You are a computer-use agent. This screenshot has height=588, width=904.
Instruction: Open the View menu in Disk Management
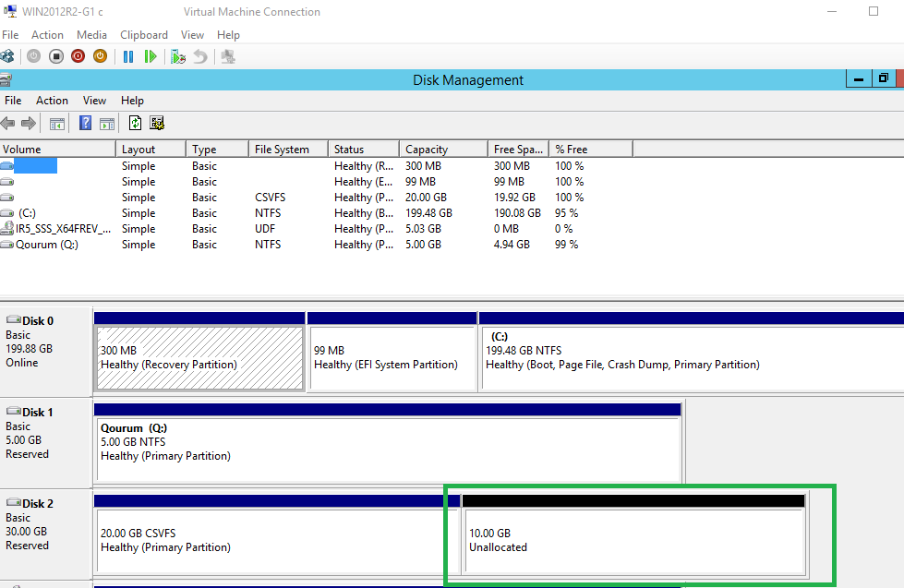point(94,100)
